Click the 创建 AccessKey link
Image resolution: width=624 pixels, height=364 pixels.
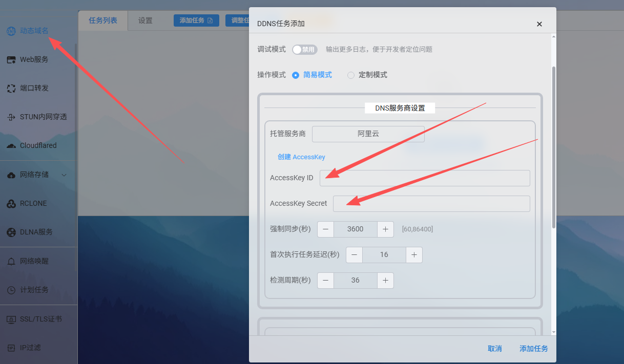pos(301,157)
